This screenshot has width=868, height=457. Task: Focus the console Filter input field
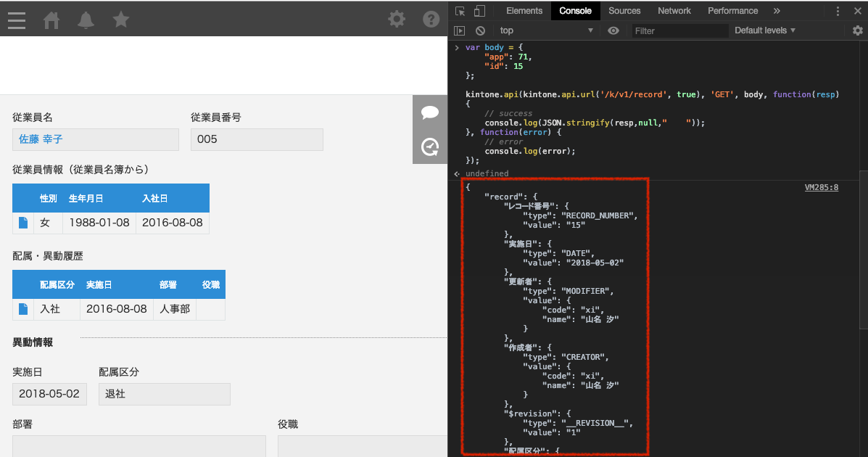point(679,30)
